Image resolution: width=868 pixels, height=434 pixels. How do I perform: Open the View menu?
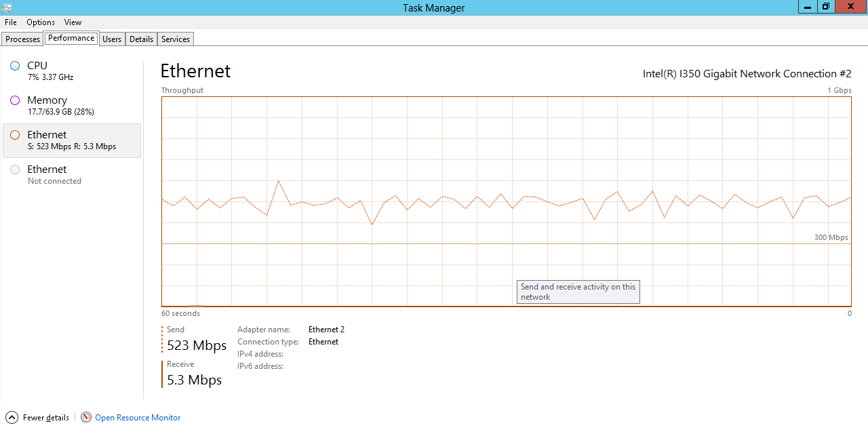point(73,22)
